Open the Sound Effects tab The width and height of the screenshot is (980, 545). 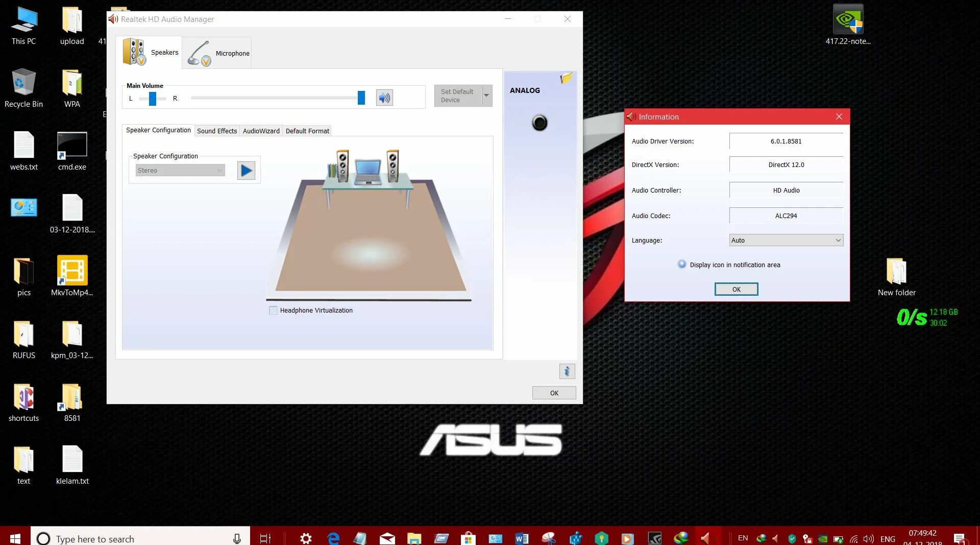pos(217,131)
